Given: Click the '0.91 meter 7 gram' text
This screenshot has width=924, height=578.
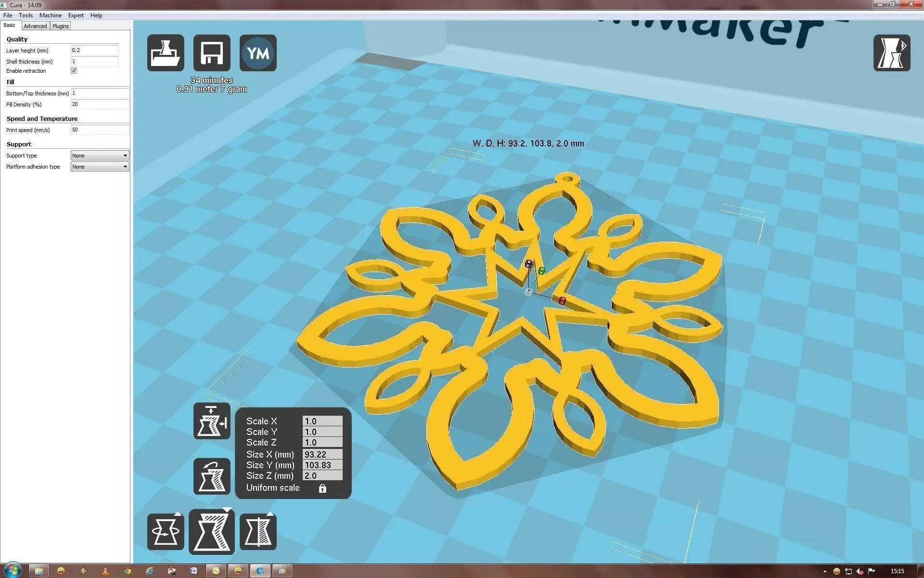Looking at the screenshot, I should pyautogui.click(x=212, y=89).
